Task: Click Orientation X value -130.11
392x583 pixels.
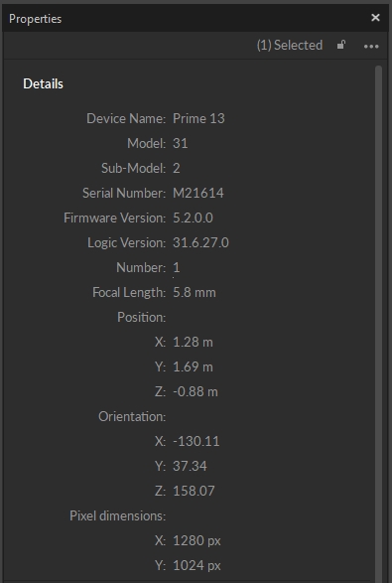Action: pos(196,441)
